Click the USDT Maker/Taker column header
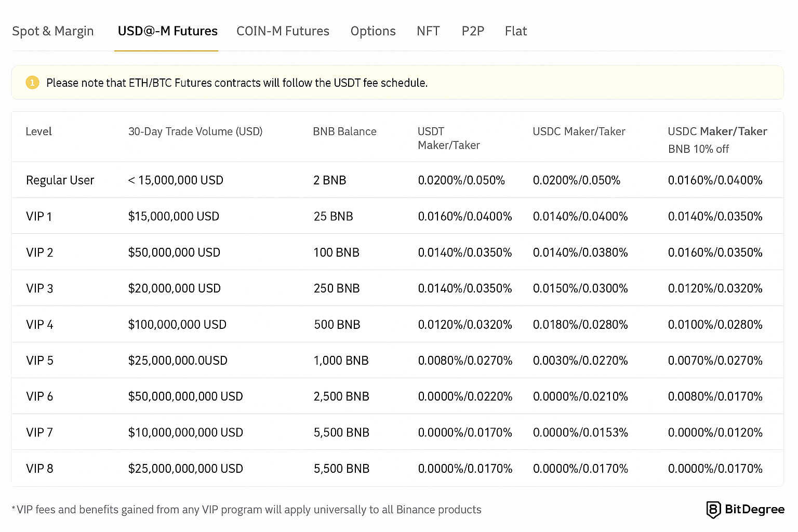 tap(448, 138)
